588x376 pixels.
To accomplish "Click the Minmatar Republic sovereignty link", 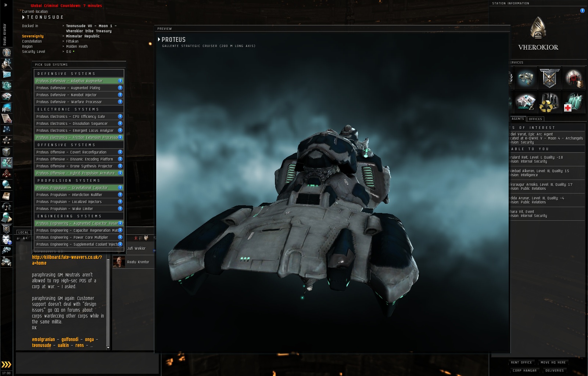I will (83, 36).
